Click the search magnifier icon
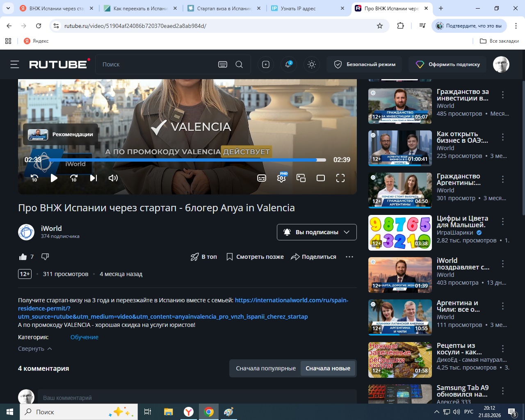 [239, 64]
